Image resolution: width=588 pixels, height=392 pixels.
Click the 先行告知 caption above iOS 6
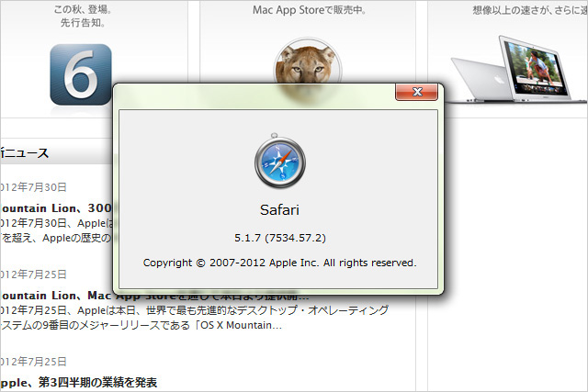click(83, 23)
